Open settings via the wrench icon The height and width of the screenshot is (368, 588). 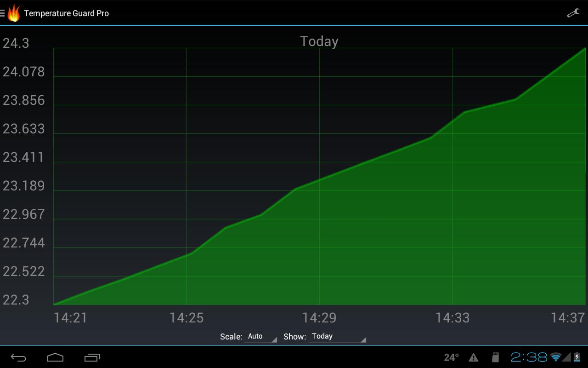point(573,13)
